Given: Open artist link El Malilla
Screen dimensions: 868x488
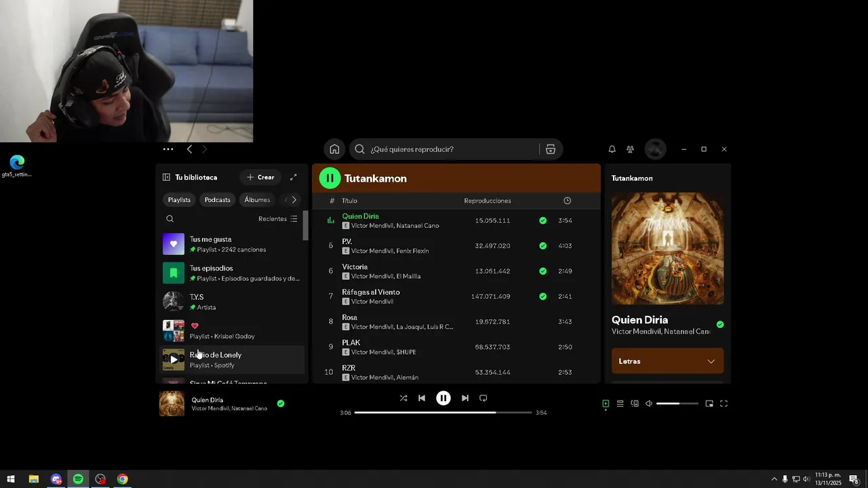Looking at the screenshot, I should click(x=408, y=277).
